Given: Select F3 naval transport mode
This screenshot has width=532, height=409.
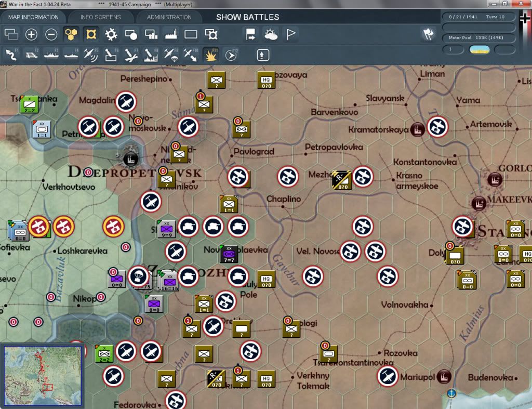Looking at the screenshot, I should click(51, 55).
